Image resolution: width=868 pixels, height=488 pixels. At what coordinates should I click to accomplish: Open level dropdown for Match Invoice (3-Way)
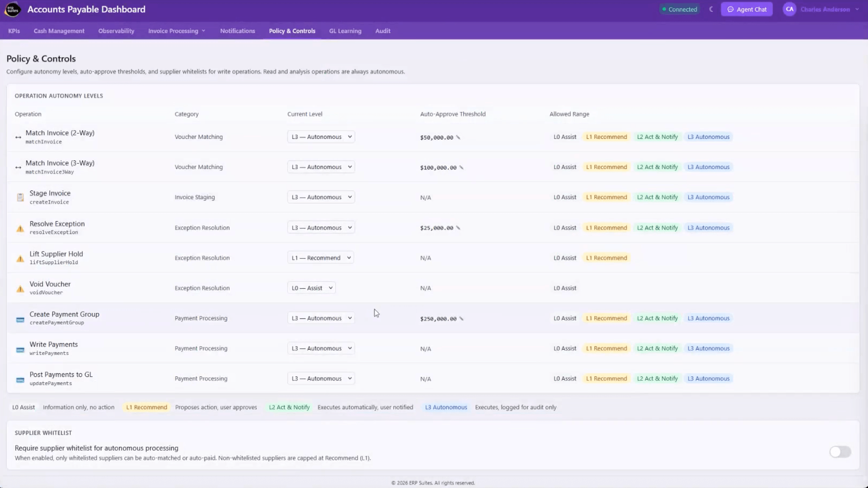pyautogui.click(x=321, y=167)
